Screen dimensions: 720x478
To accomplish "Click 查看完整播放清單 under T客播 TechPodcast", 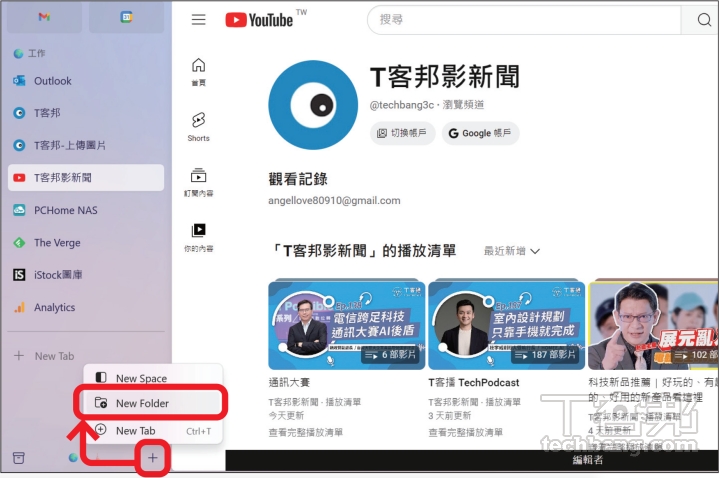I will tap(465, 432).
